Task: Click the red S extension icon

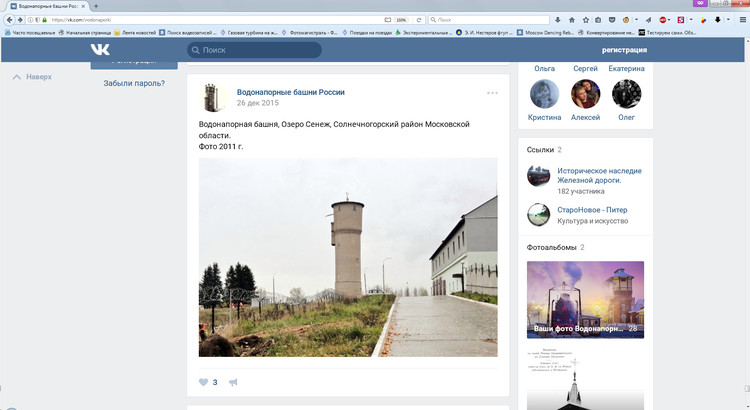Action: [x=681, y=20]
